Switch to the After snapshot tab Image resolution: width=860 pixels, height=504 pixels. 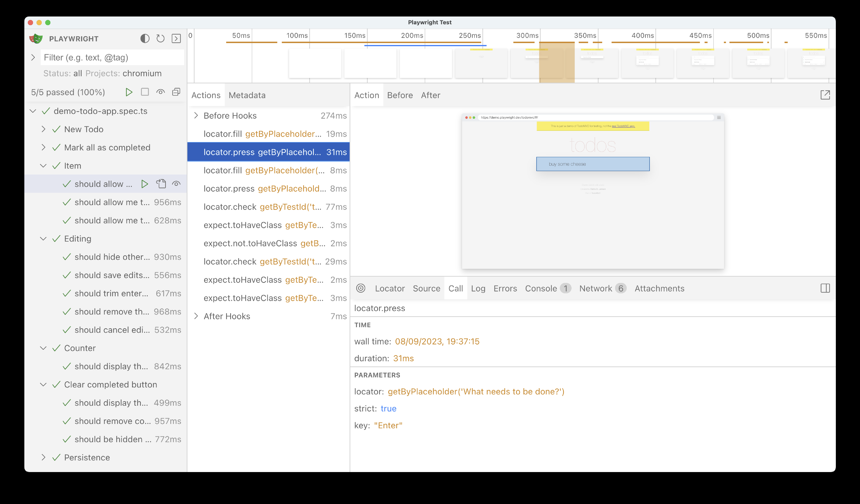pyautogui.click(x=431, y=95)
